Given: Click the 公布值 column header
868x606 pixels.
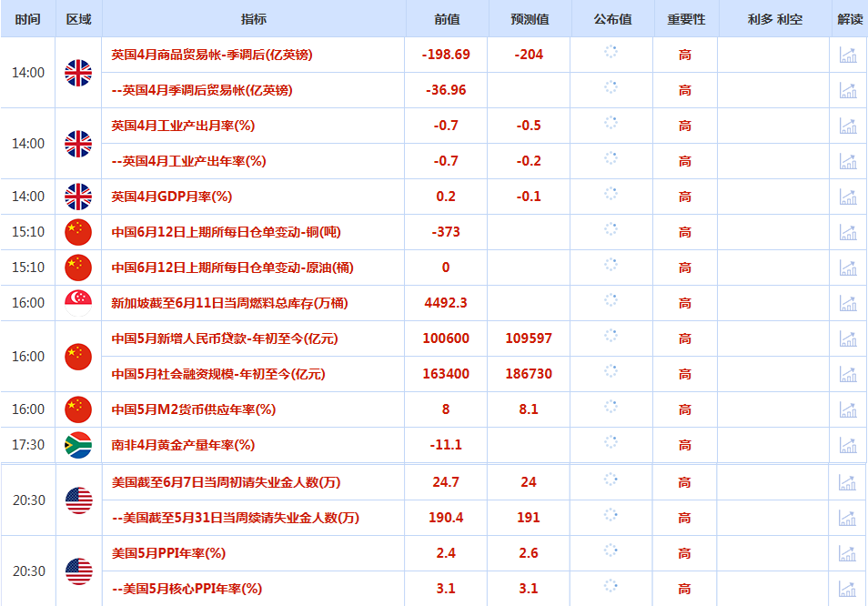Looking at the screenshot, I should tap(613, 19).
